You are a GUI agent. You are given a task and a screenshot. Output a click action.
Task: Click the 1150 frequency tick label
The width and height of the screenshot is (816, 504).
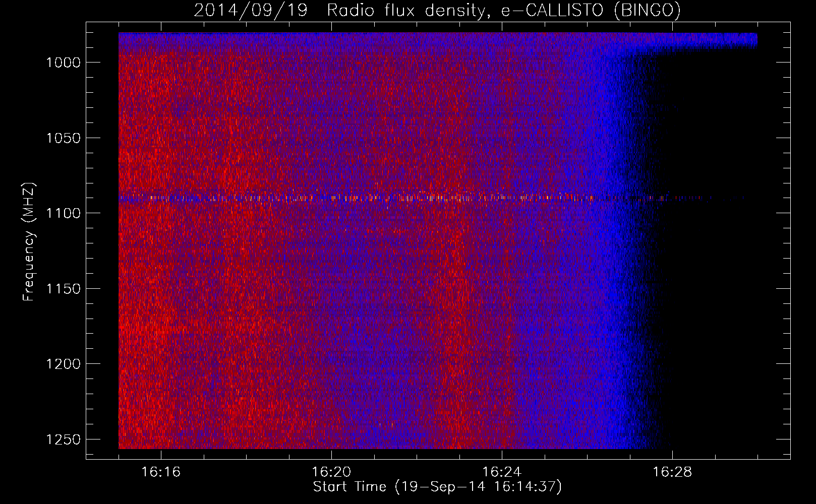(63, 289)
